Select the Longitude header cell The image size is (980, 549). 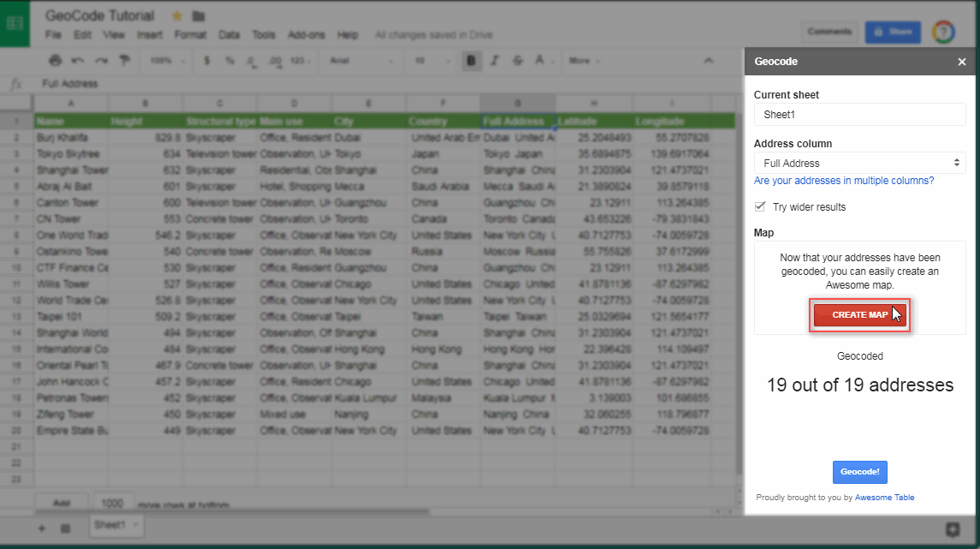(672, 122)
